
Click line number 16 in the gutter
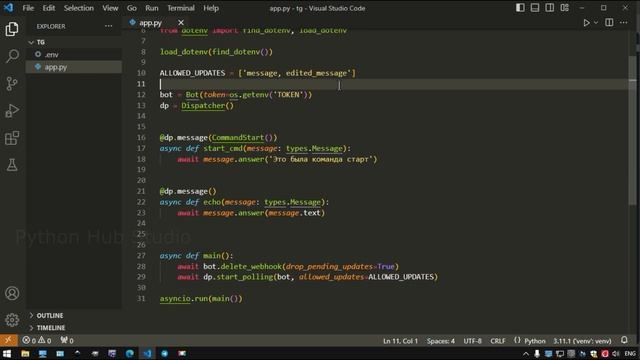[141, 138]
